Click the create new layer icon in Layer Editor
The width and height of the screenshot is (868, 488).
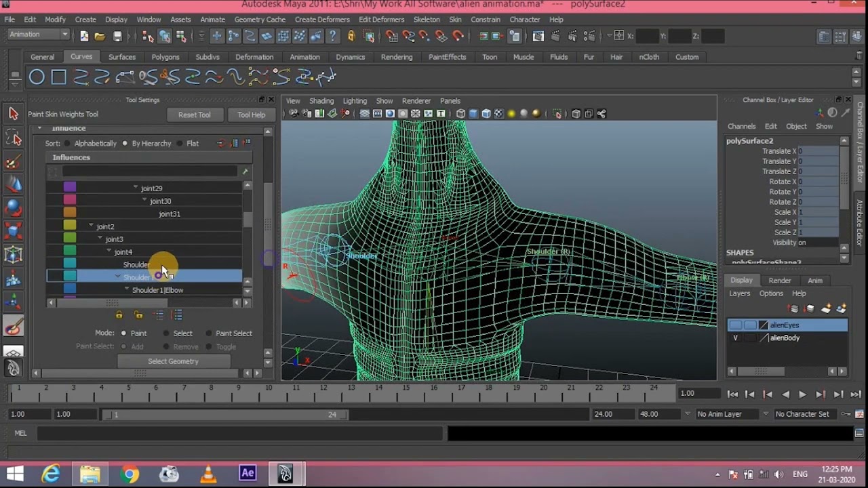(x=826, y=308)
